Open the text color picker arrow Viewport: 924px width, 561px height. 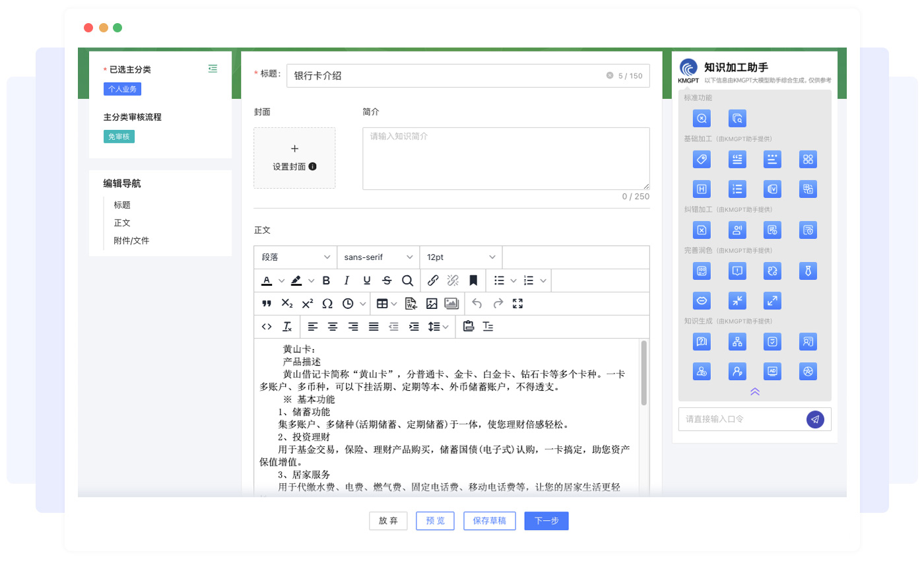click(281, 280)
